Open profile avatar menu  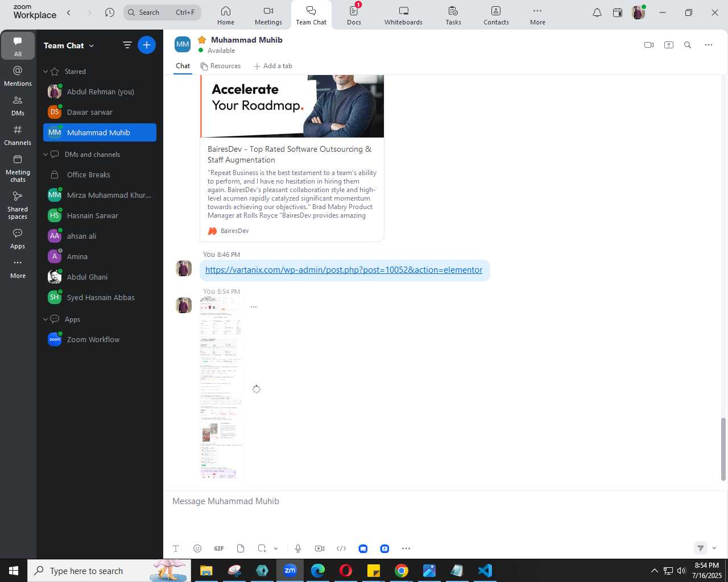(639, 13)
